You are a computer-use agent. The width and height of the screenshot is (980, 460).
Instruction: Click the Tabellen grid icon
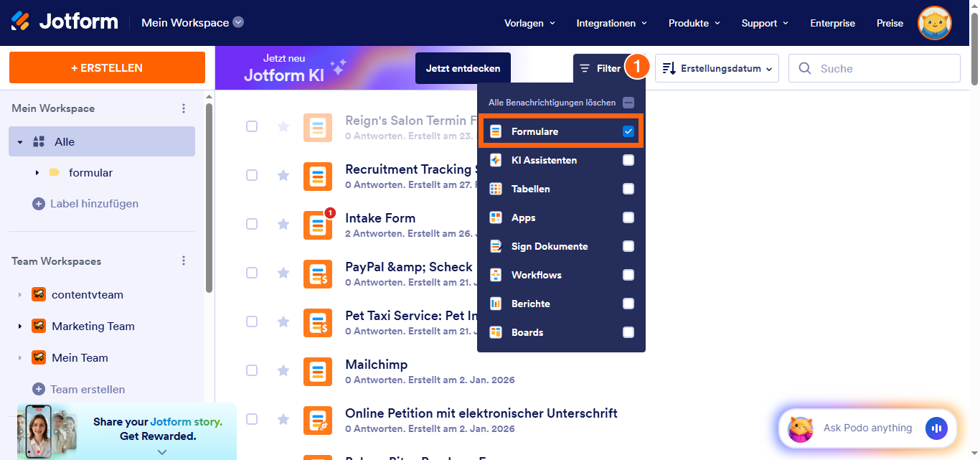[495, 188]
